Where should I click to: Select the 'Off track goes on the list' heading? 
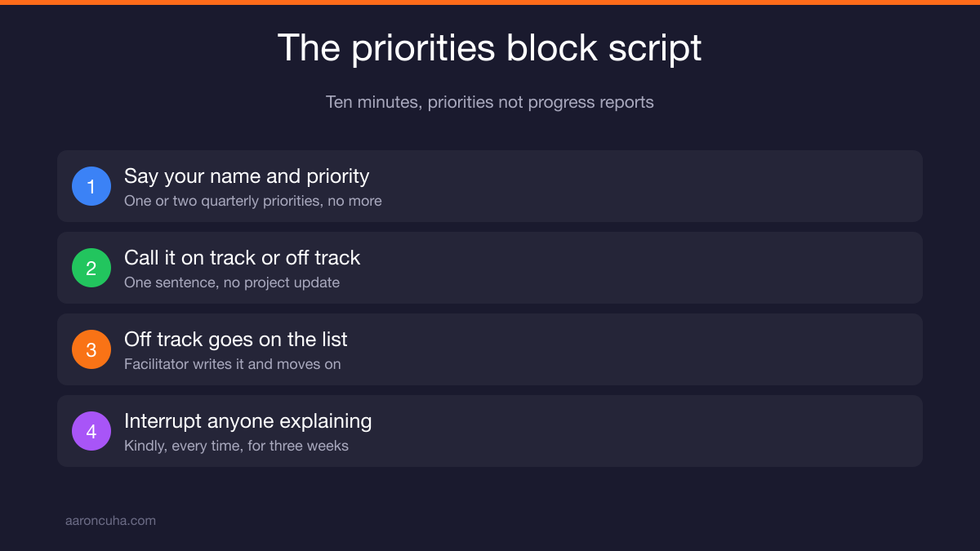(x=236, y=340)
